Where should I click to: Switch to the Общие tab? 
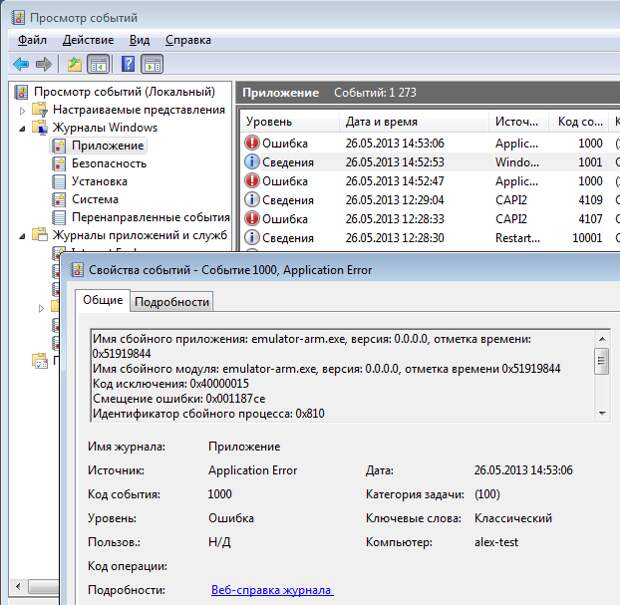pos(103,300)
